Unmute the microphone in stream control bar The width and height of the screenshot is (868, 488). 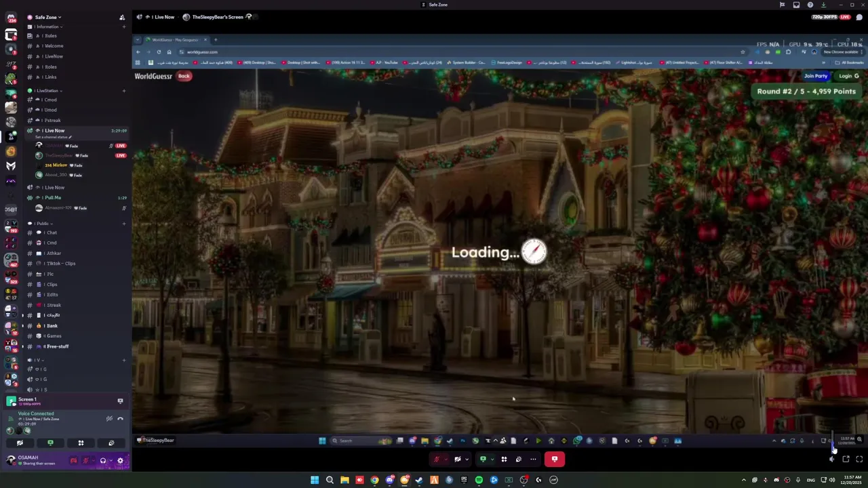point(437,460)
